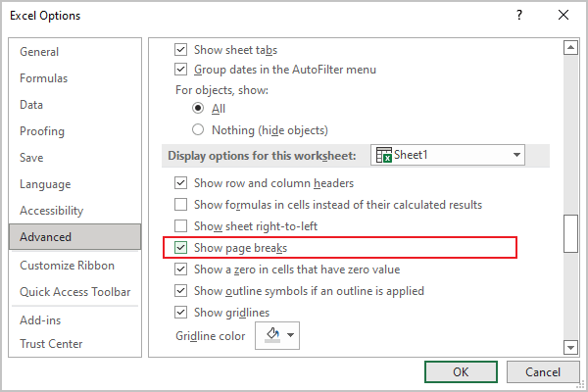The height and width of the screenshot is (392, 588).
Task: Close the Excel Options dialog
Action: click(x=563, y=15)
